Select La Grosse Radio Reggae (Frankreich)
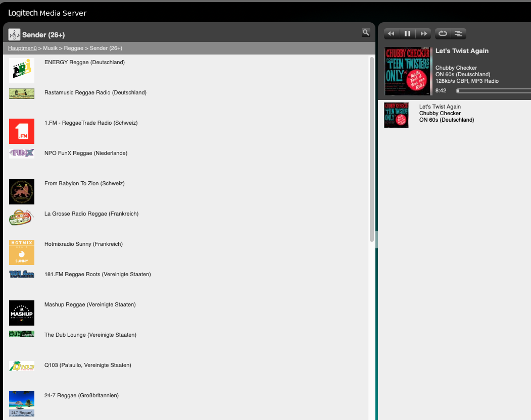 click(x=91, y=214)
